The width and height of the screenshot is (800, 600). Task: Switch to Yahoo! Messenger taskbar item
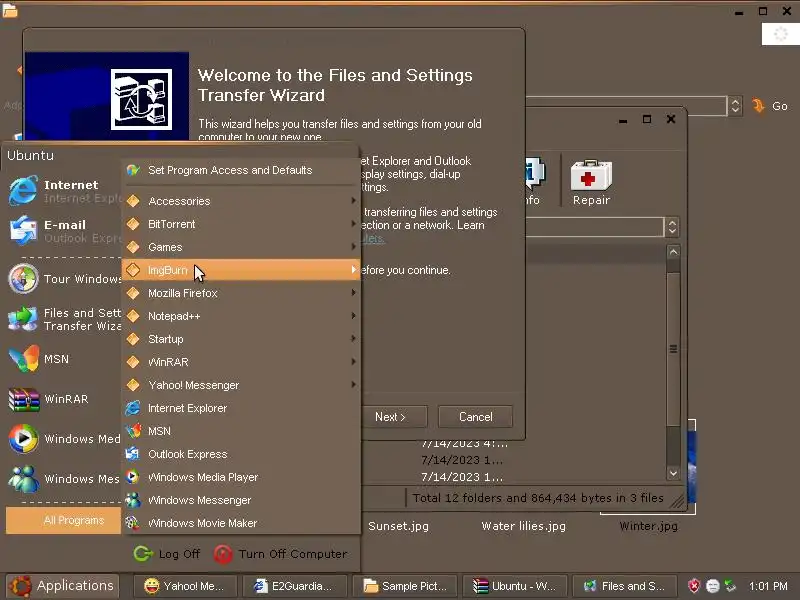(x=186, y=586)
